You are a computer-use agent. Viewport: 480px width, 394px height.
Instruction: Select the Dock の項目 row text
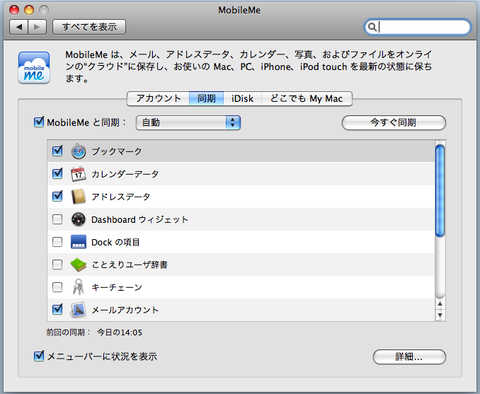115,242
